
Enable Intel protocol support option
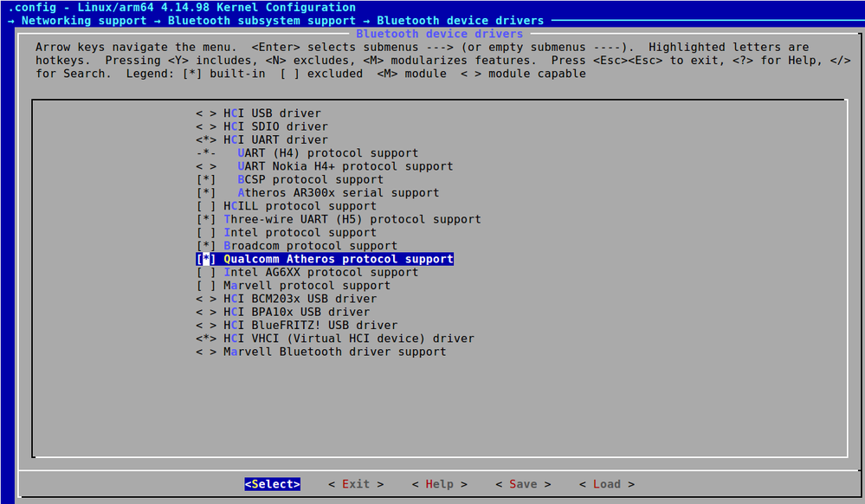coord(287,232)
